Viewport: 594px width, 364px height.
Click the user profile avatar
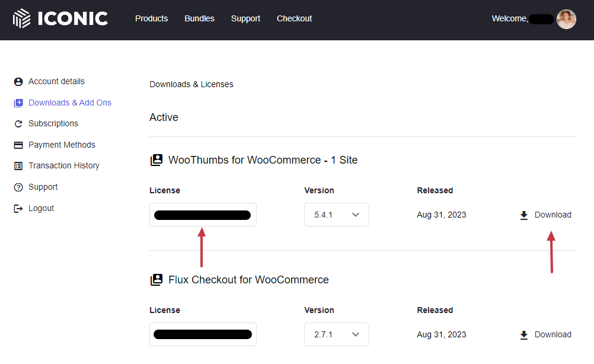(566, 19)
